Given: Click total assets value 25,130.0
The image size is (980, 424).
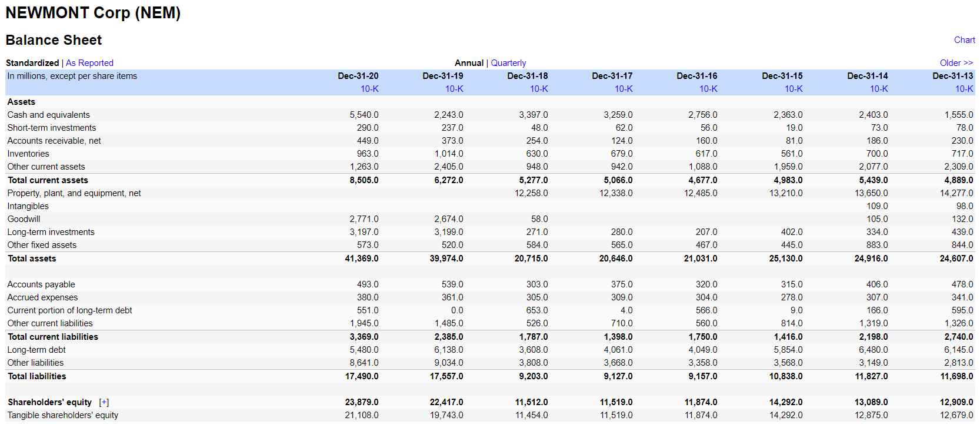Looking at the screenshot, I should click(786, 259).
